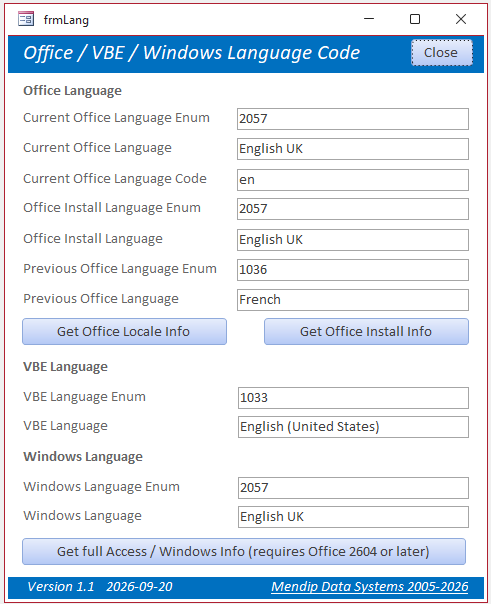This screenshot has height=604, width=491.
Task: Click the Office Language section heading
Action: pos(72,91)
